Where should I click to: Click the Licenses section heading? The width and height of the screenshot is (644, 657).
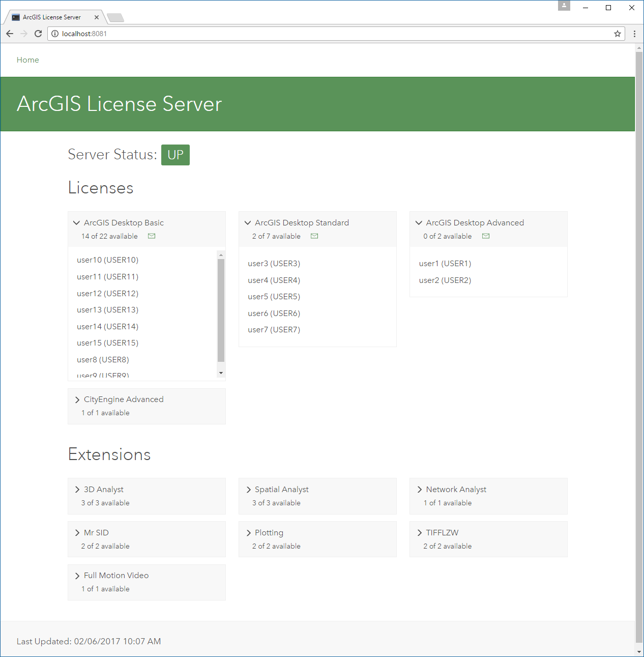pyautogui.click(x=101, y=188)
